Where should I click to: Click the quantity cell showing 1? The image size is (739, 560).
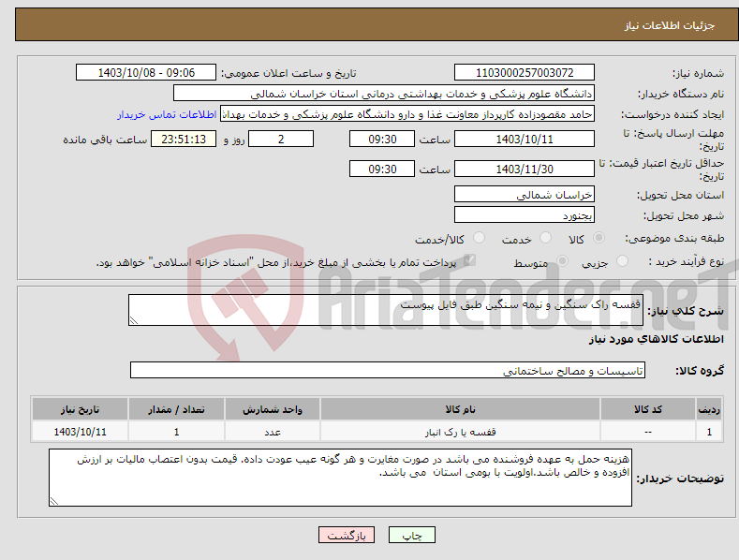point(176,432)
